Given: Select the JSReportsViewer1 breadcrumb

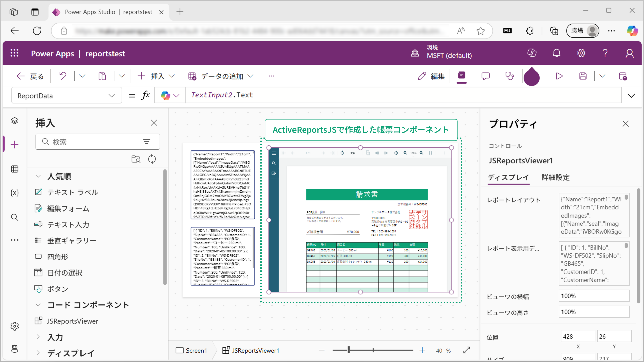Looking at the screenshot, I should click(251, 350).
